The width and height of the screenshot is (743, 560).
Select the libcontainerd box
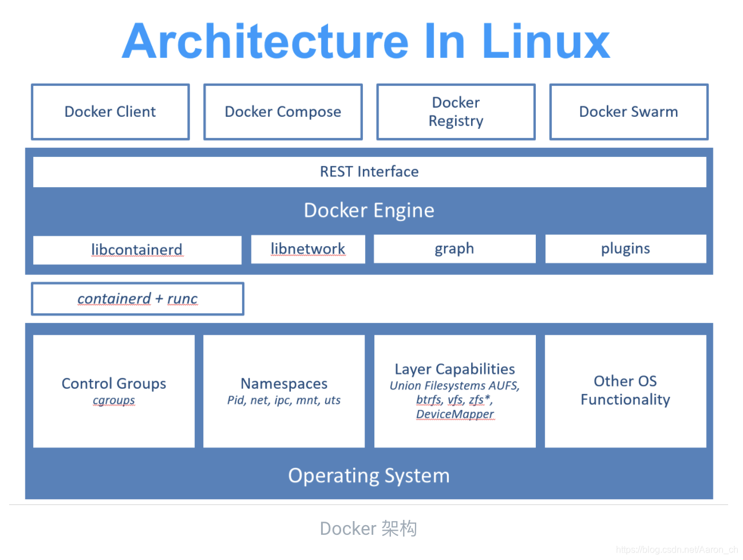[x=137, y=250]
